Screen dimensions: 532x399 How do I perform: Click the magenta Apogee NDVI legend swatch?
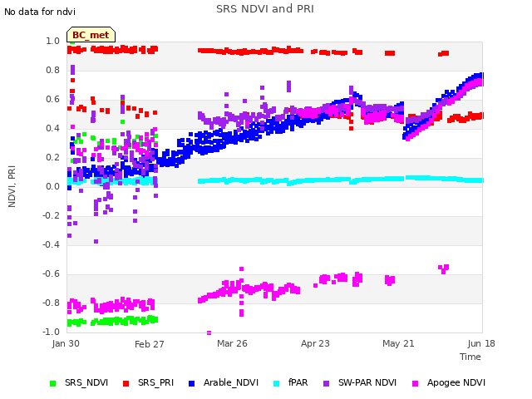[415, 383]
